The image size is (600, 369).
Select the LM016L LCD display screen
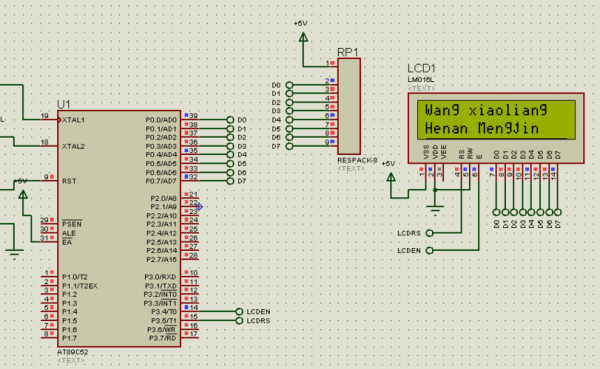tap(496, 120)
